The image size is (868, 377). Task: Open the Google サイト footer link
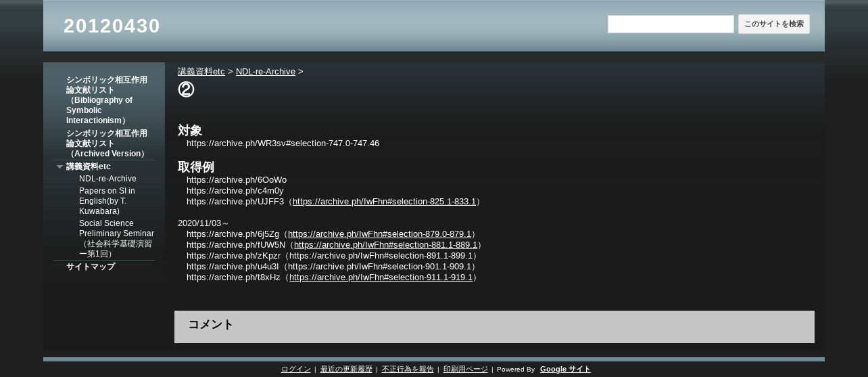click(x=565, y=370)
